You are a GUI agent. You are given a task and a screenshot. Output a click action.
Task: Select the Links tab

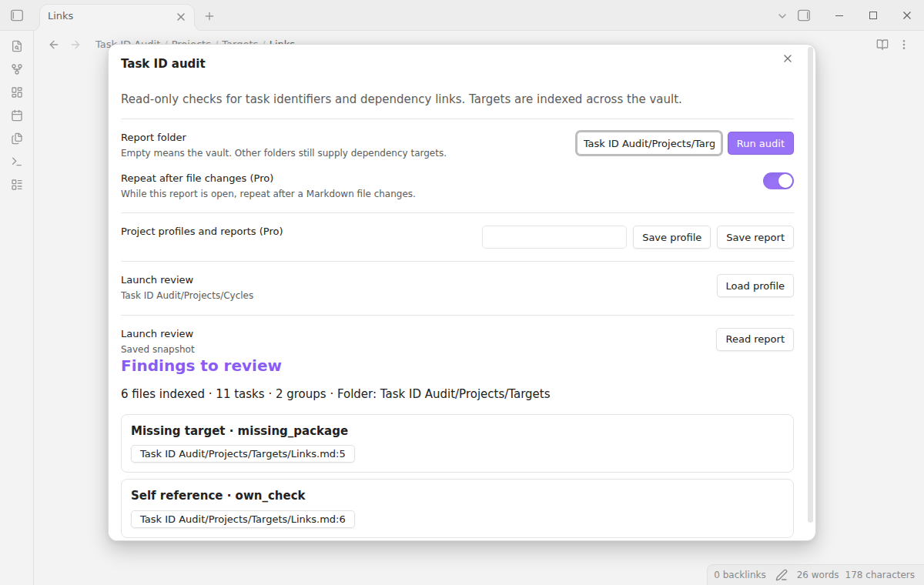pyautogui.click(x=115, y=16)
